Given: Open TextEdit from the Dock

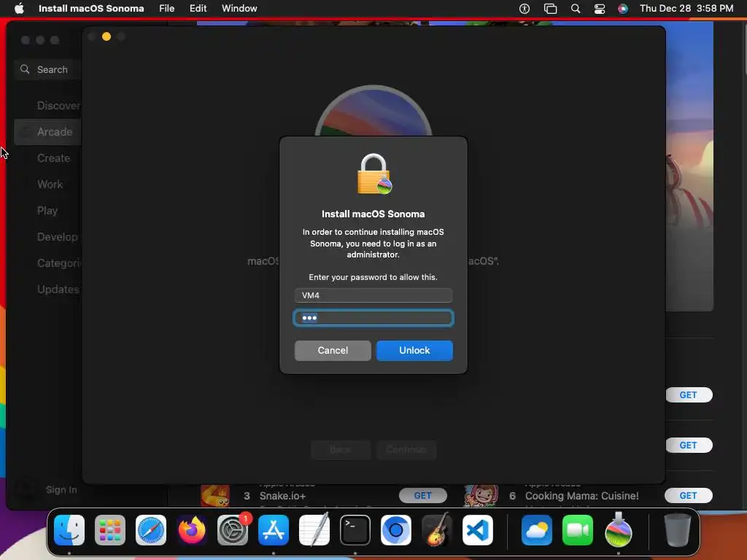Looking at the screenshot, I should (314, 530).
